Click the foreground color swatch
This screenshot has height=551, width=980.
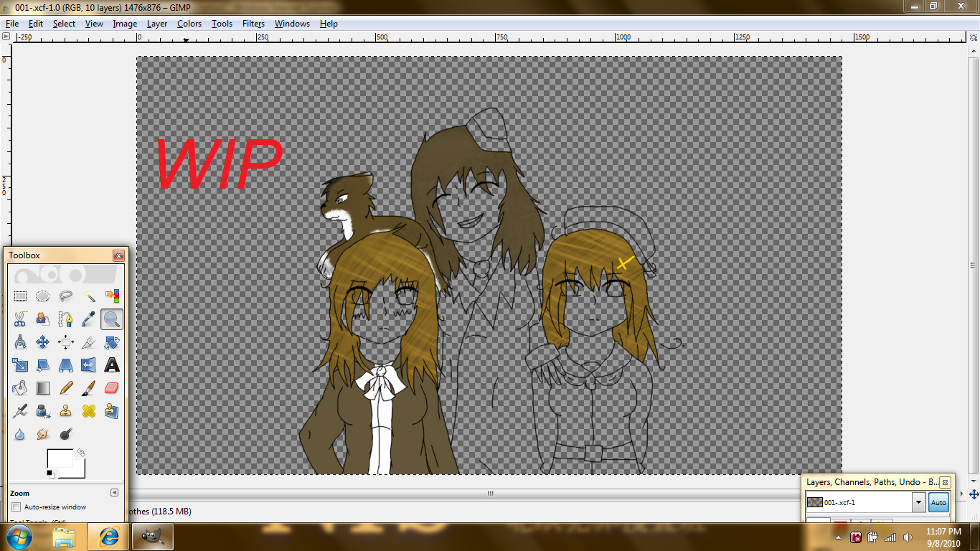(59, 458)
